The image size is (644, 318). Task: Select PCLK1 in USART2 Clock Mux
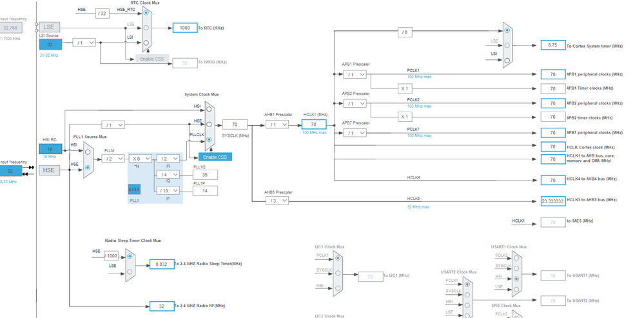tap(467, 284)
